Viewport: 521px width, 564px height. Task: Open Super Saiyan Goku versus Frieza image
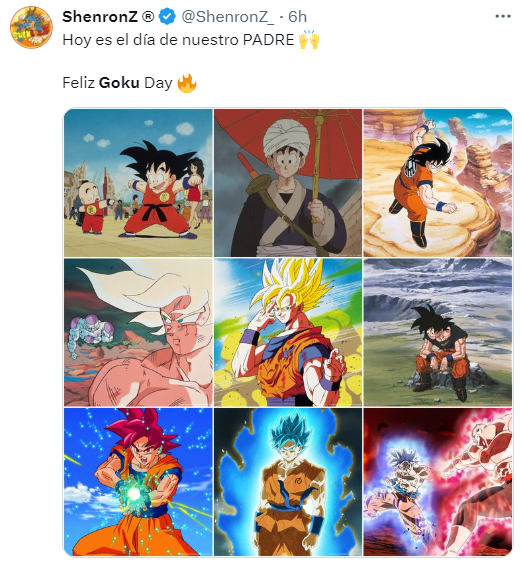(138, 332)
